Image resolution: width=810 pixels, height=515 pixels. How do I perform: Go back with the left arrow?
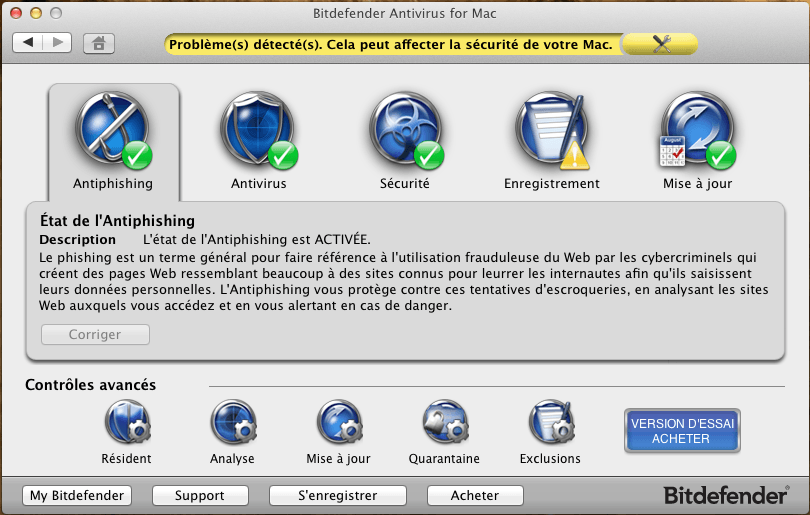point(28,42)
